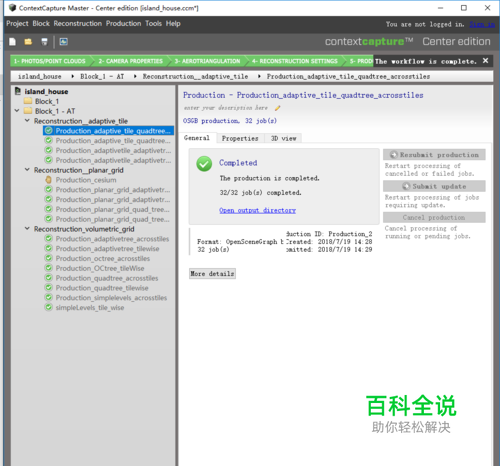Screen dimensions: 500x466
Task: Open the Block menu
Action: (41, 24)
